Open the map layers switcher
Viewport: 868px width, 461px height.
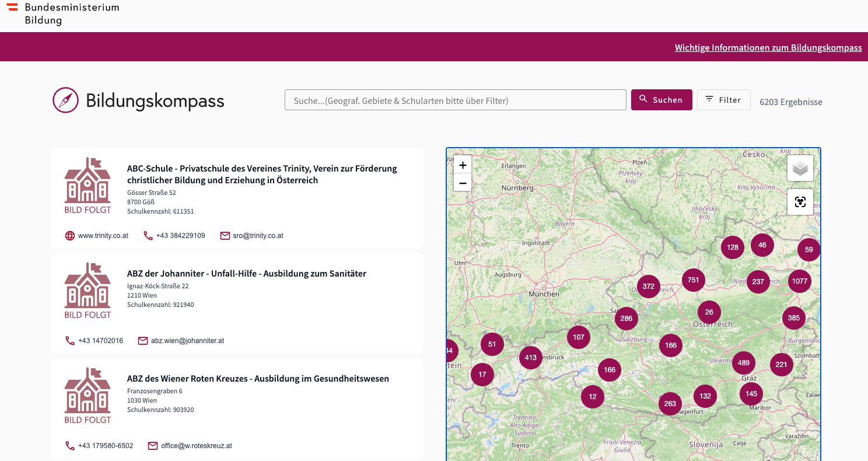tap(800, 168)
